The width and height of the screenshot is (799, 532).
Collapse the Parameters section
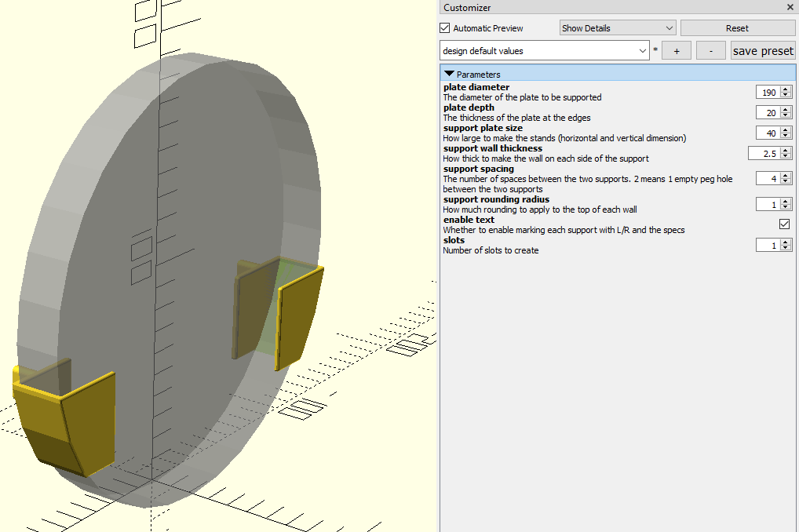click(449, 74)
